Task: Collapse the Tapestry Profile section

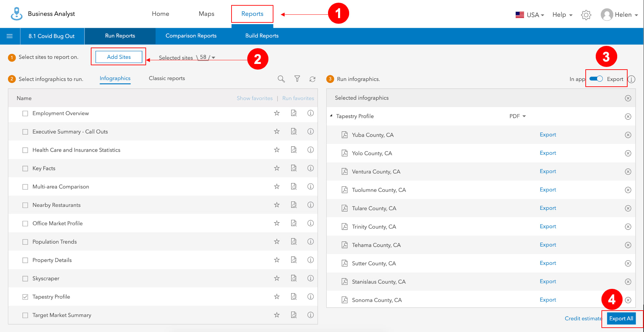Action: (331, 115)
